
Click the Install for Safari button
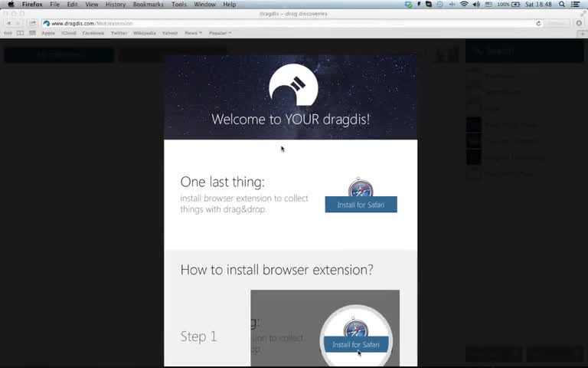(361, 205)
